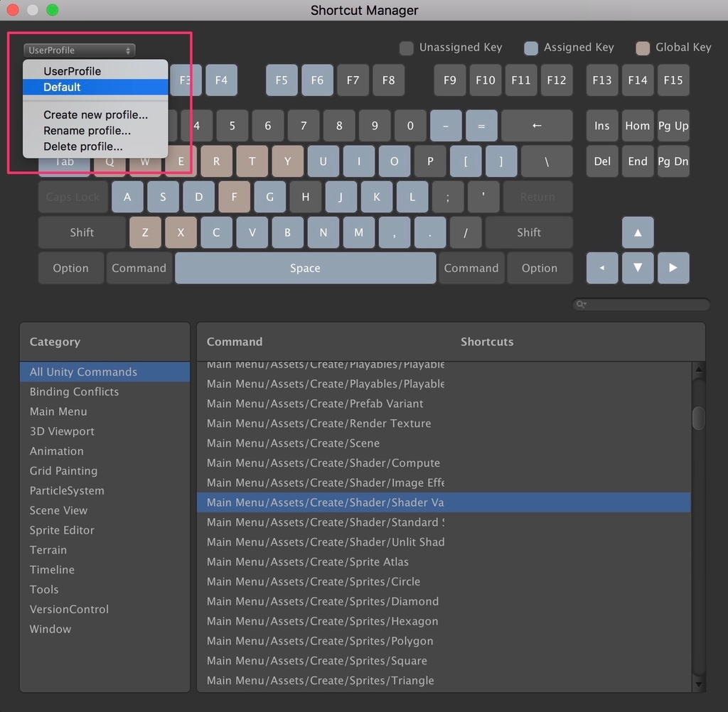This screenshot has height=712, width=728.
Task: Select the Shader/Compute command row
Action: tap(444, 463)
